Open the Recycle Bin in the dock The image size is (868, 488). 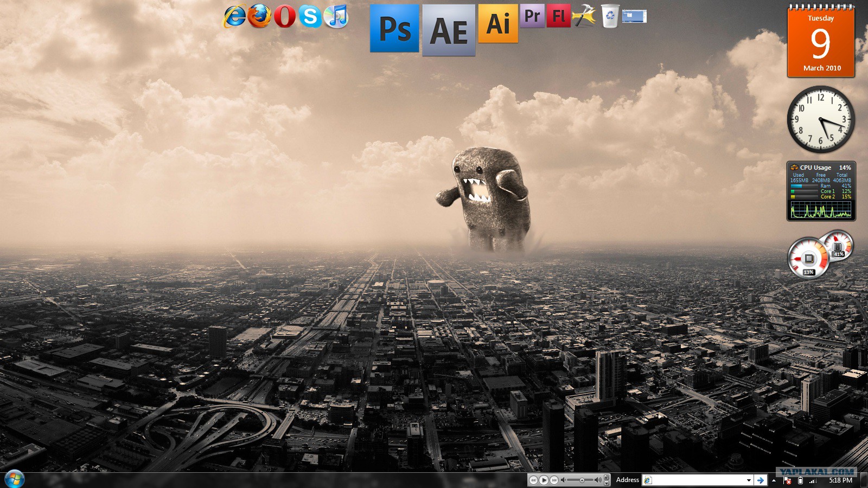click(x=610, y=16)
